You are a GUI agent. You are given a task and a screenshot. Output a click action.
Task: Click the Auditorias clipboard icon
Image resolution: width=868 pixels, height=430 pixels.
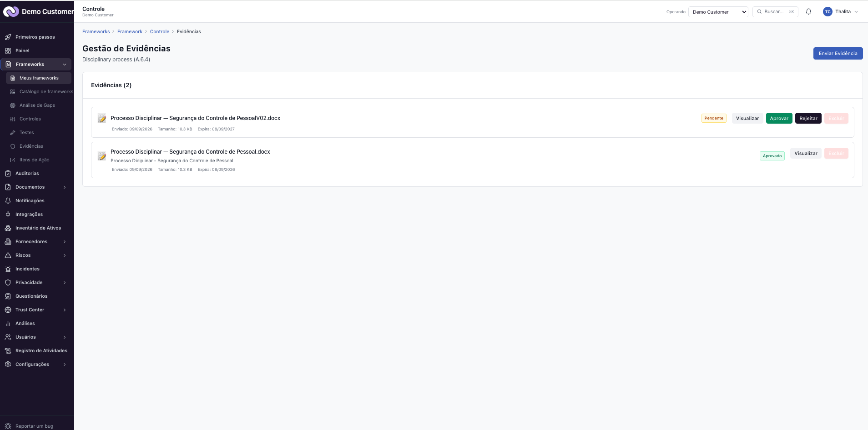tap(8, 173)
